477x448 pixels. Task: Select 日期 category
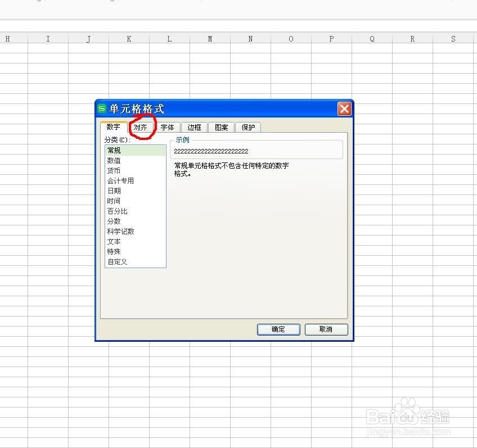(136, 191)
